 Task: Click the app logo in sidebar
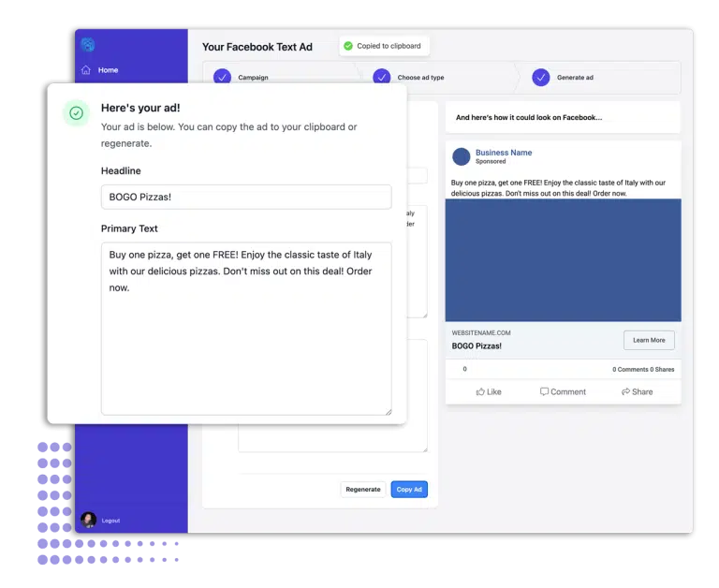[88, 44]
